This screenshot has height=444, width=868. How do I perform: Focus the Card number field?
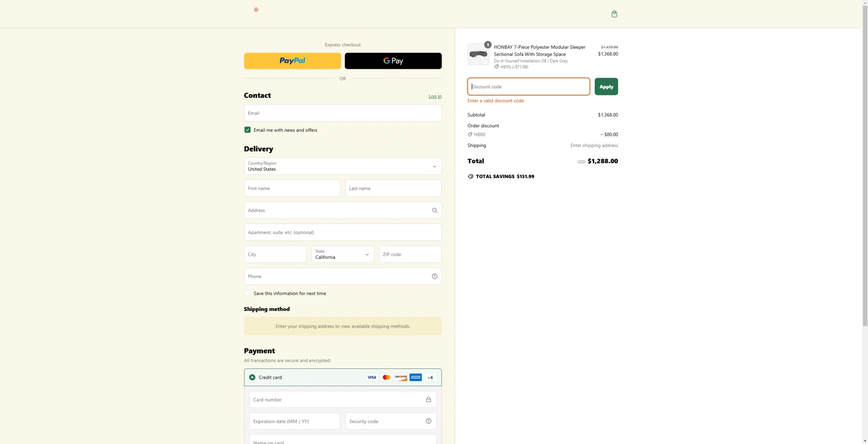tap(343, 399)
